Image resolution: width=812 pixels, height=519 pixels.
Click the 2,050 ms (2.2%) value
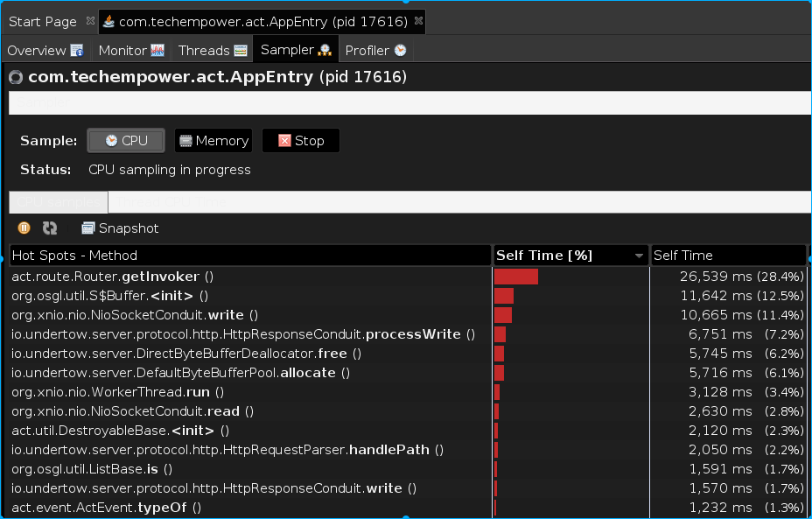(x=746, y=450)
